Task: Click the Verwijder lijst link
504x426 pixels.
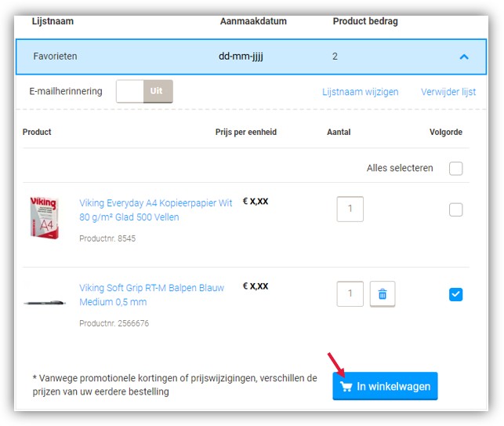Action: [448, 92]
